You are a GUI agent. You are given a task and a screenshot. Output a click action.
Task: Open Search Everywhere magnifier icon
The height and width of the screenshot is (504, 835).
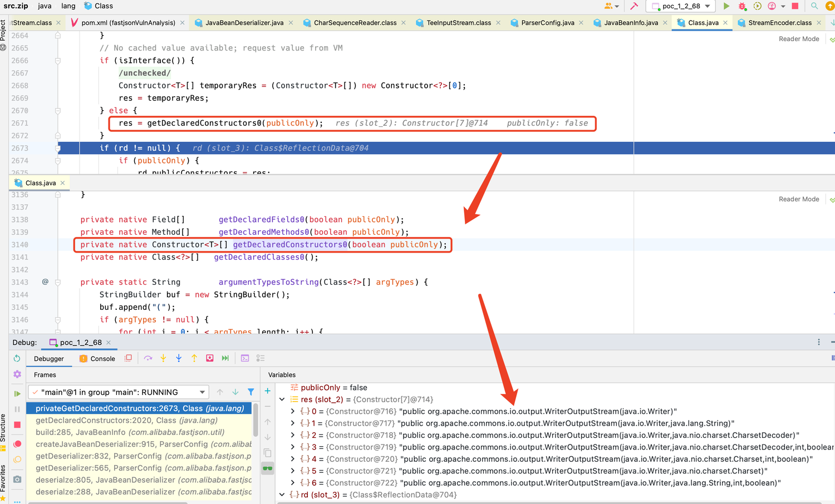(x=814, y=6)
